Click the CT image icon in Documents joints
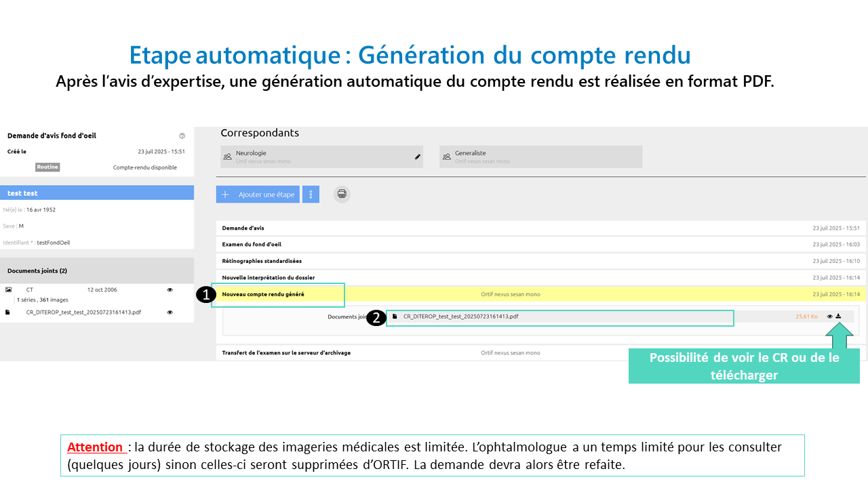The width and height of the screenshot is (868, 488). pos(8,289)
